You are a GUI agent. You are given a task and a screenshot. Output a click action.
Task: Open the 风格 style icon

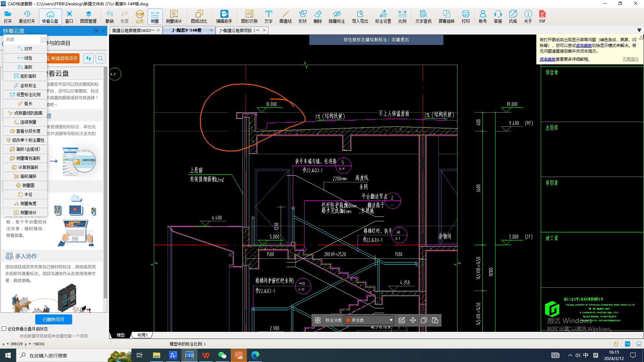(x=513, y=16)
